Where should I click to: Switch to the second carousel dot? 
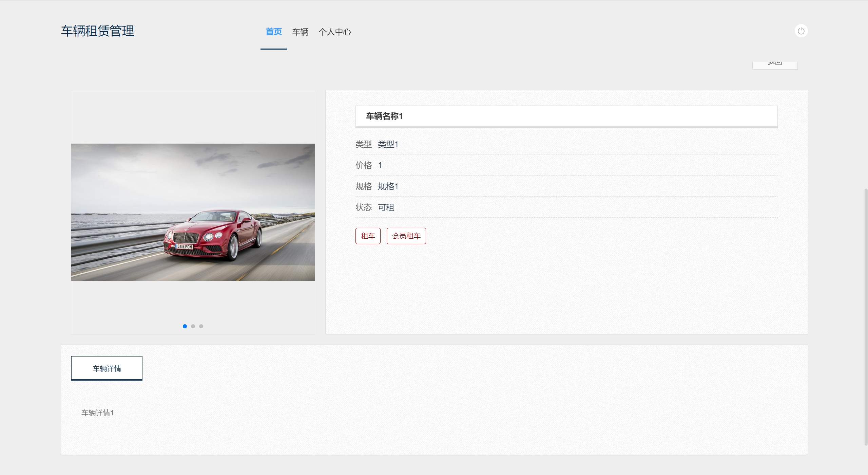(x=193, y=326)
